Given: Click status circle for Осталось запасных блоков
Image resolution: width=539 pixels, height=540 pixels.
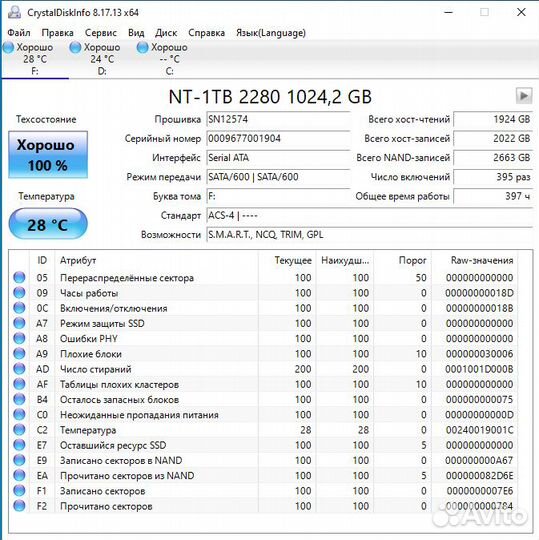Looking at the screenshot, I should pos(19,399).
